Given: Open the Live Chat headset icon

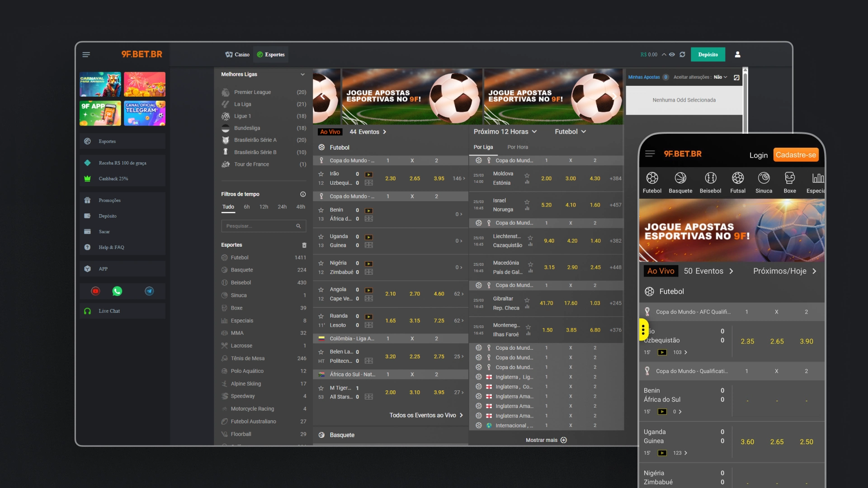Looking at the screenshot, I should coord(87,311).
